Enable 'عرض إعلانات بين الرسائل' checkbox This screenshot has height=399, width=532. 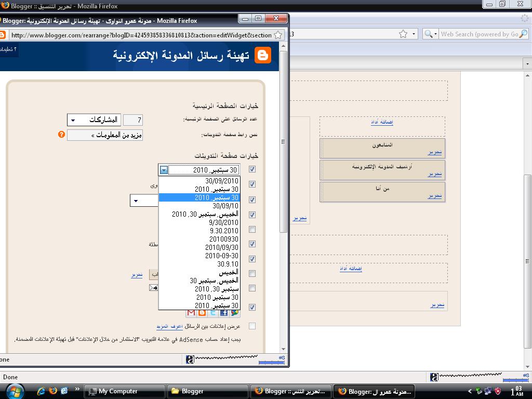(x=252, y=326)
